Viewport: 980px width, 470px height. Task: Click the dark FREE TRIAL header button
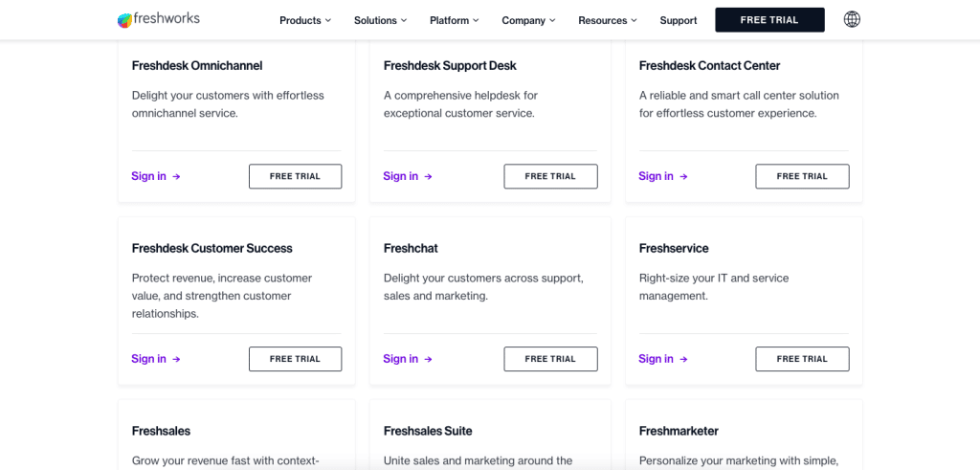click(769, 20)
